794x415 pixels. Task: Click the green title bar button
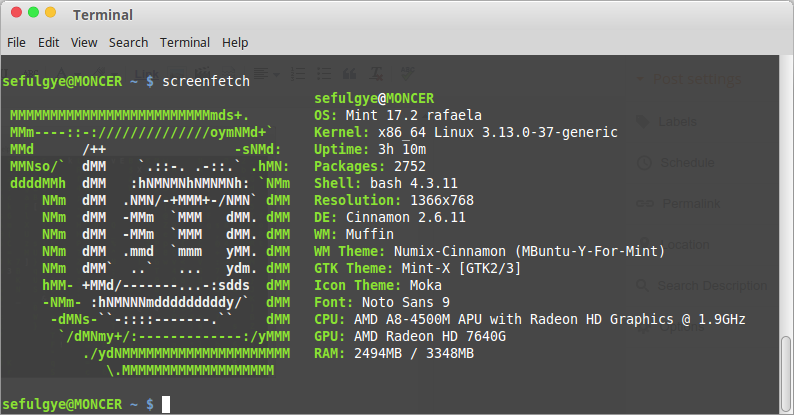(33, 13)
